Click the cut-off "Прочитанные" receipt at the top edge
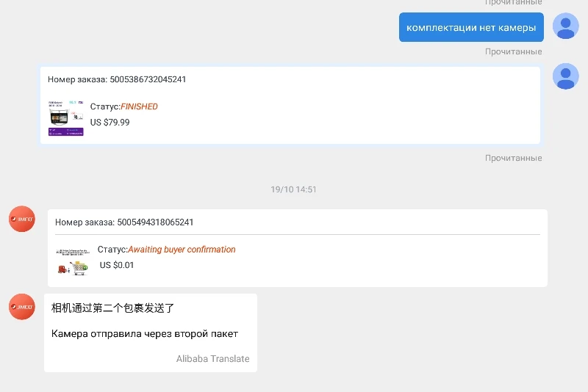 (x=513, y=3)
